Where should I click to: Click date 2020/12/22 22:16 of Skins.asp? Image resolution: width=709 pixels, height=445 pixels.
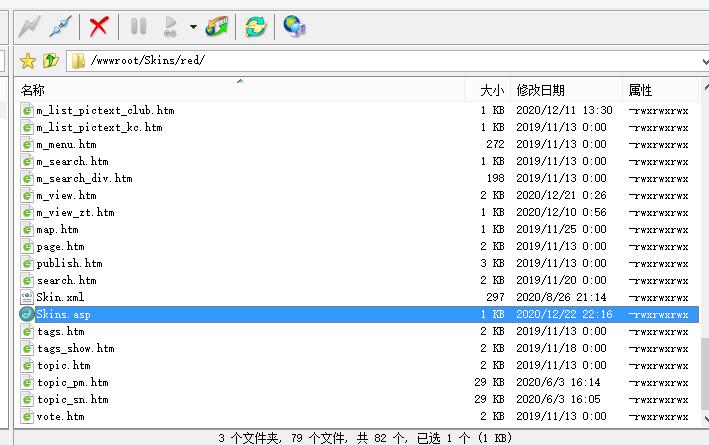pos(564,314)
